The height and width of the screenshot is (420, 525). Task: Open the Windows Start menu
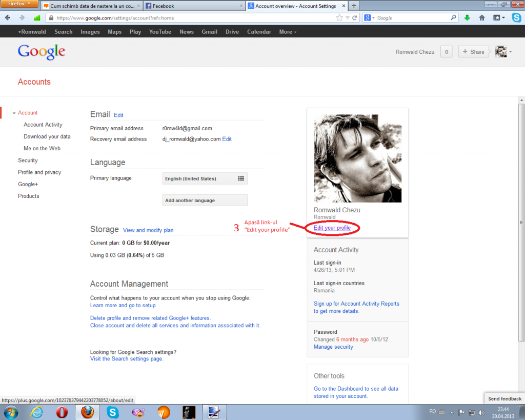[10, 412]
